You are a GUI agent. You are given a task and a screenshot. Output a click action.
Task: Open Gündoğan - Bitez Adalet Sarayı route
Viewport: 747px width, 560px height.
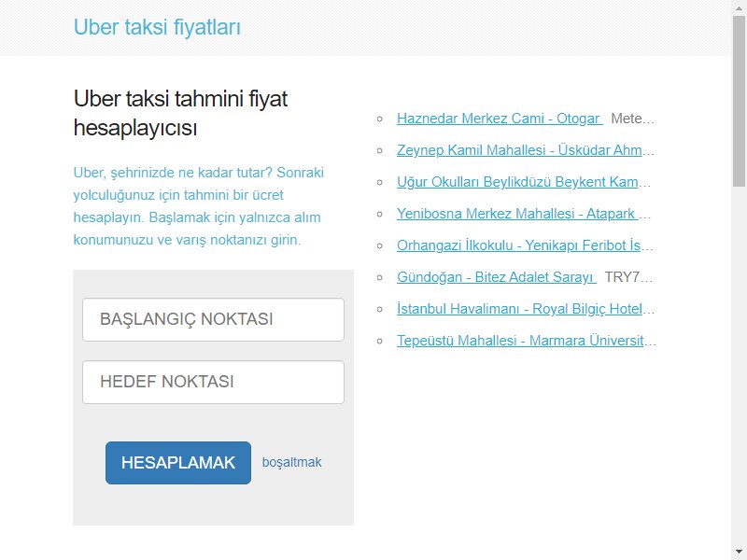click(497, 277)
